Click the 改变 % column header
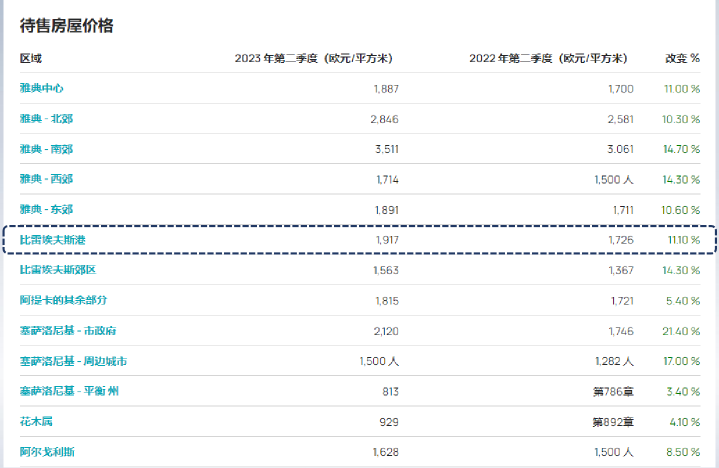 click(x=682, y=59)
